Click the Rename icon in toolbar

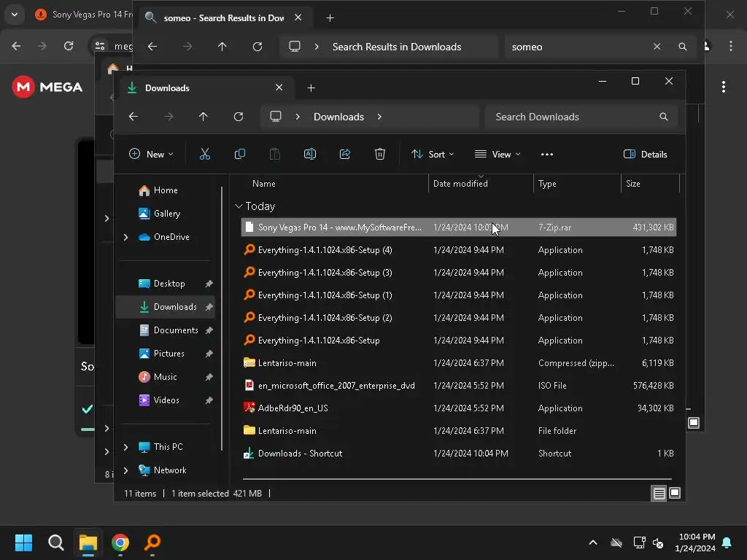click(309, 155)
